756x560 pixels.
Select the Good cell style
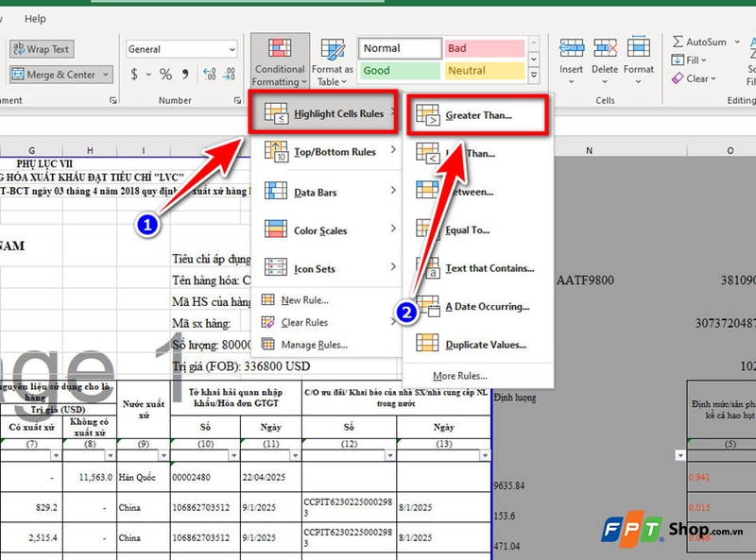click(x=400, y=71)
